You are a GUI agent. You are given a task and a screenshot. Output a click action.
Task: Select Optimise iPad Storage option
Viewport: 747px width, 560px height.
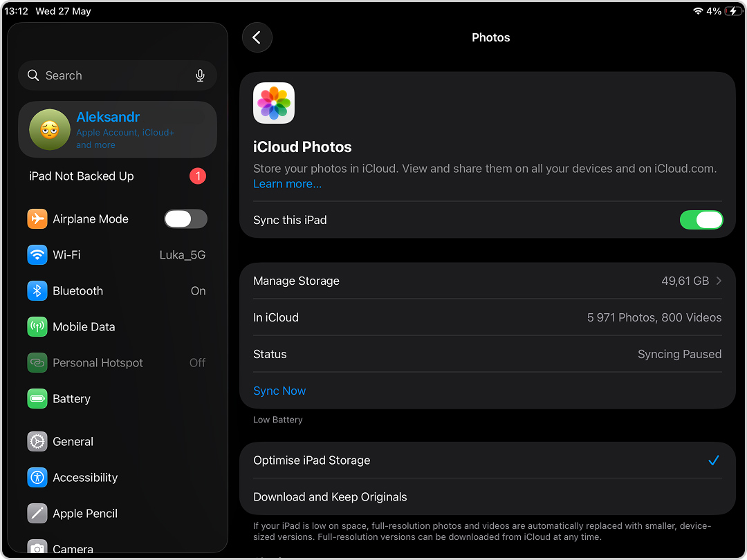(x=488, y=460)
